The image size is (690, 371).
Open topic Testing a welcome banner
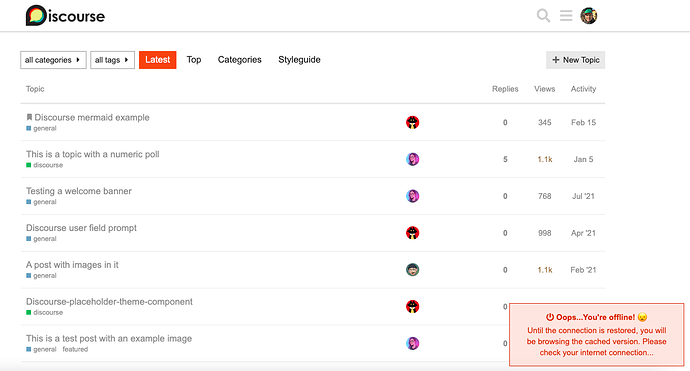coord(79,191)
